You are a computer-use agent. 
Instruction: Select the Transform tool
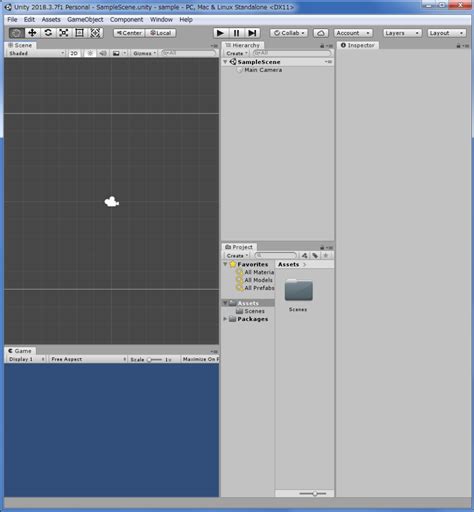[x=95, y=33]
